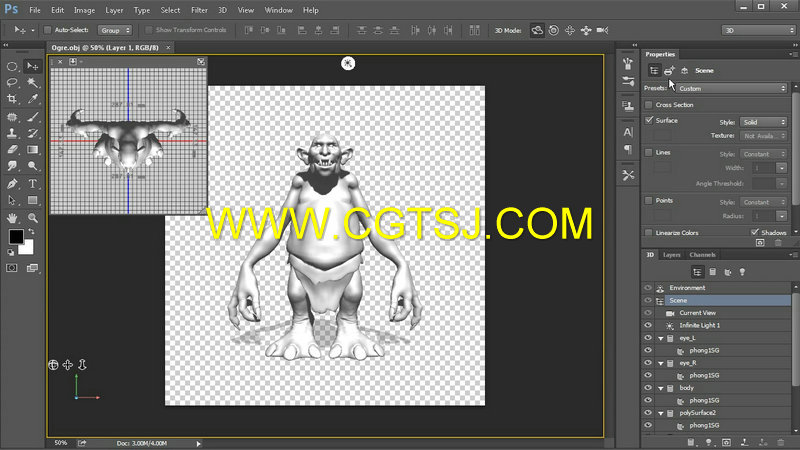Select the Pen tool
800x450 pixels.
point(12,184)
